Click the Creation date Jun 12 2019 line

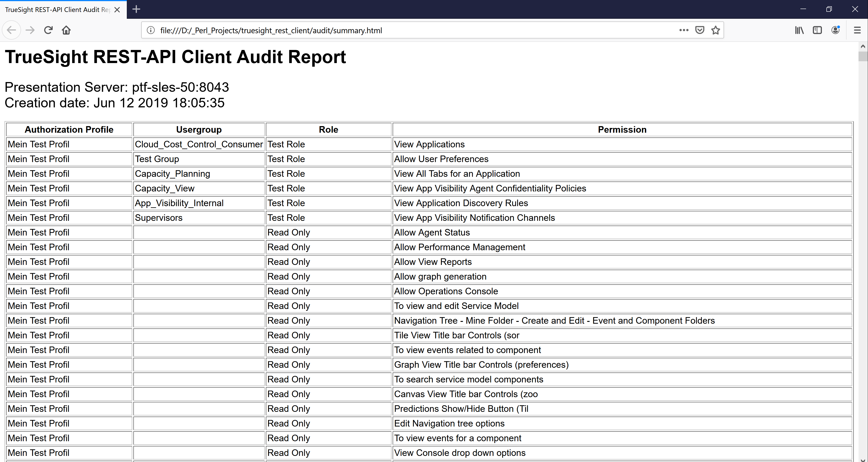tap(115, 103)
